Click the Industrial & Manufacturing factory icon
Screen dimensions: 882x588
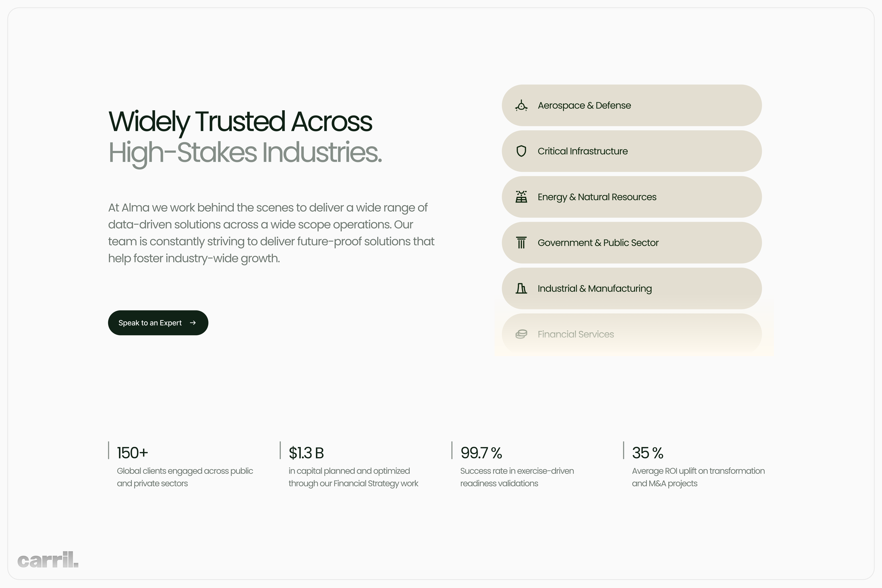click(521, 288)
